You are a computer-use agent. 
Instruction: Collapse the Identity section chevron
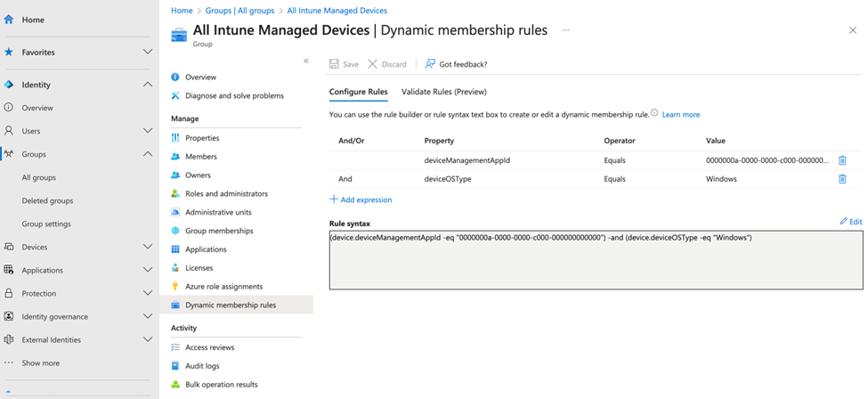(x=148, y=85)
